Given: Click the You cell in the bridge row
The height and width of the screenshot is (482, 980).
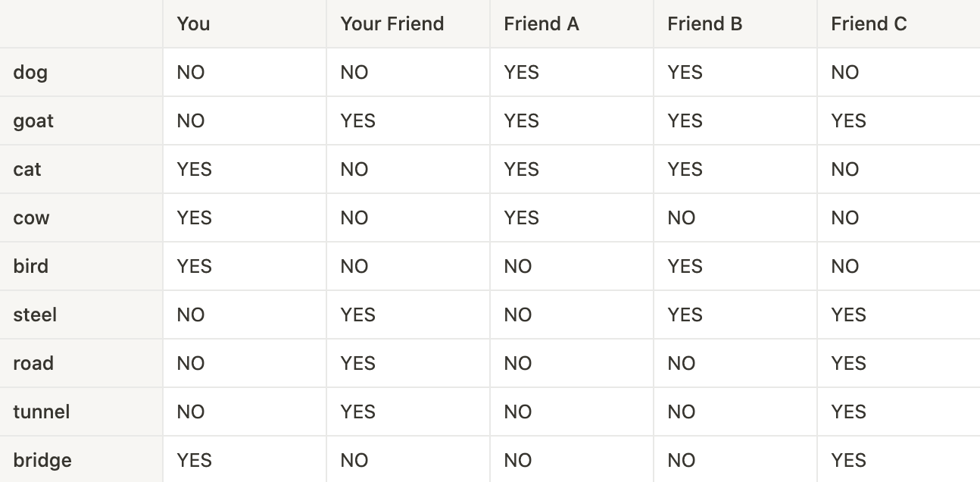Looking at the screenshot, I should click(x=195, y=460).
